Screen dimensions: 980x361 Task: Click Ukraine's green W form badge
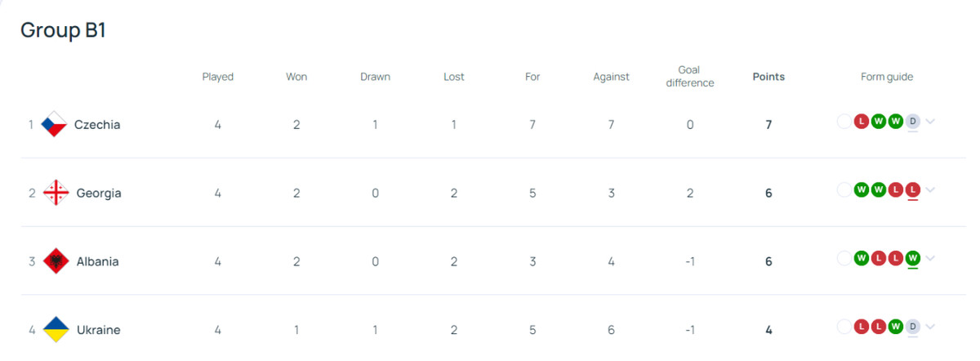point(895,328)
